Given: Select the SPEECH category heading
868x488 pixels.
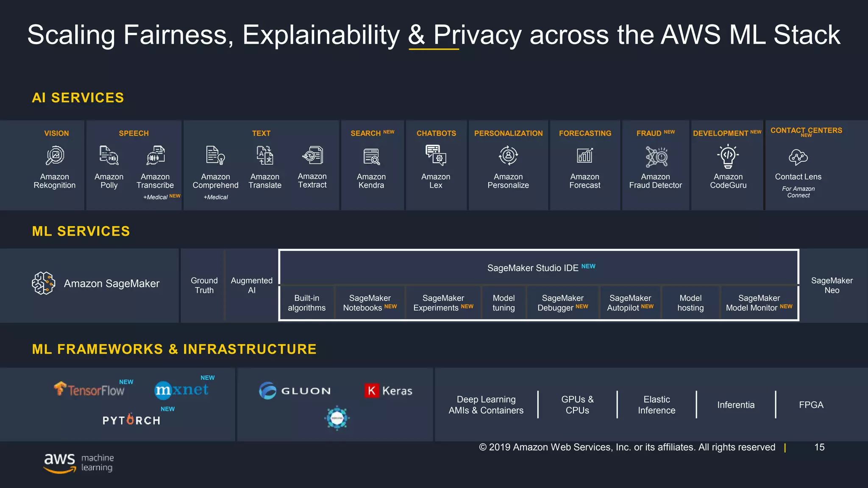Looking at the screenshot, I should coord(134,133).
